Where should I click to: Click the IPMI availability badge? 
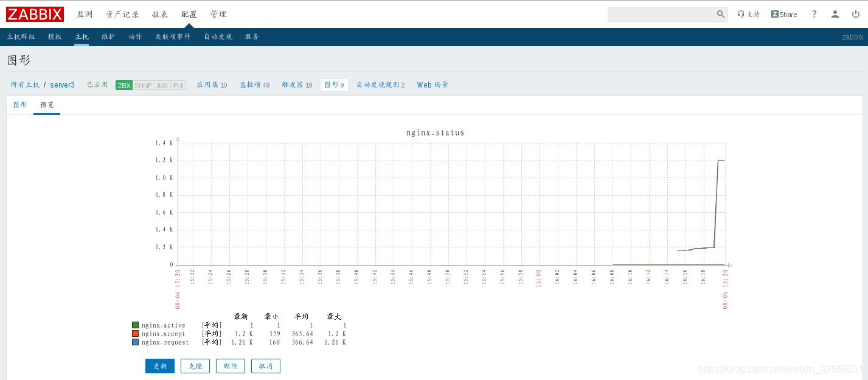178,86
